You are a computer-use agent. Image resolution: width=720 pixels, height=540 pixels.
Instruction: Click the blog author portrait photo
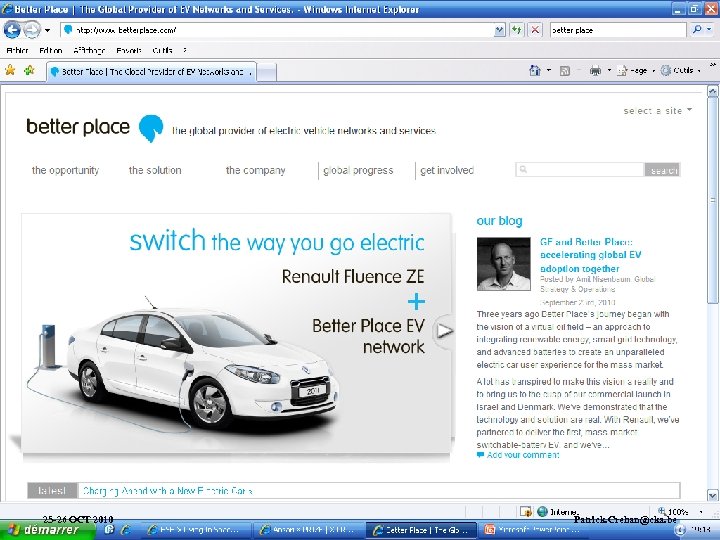tap(503, 264)
